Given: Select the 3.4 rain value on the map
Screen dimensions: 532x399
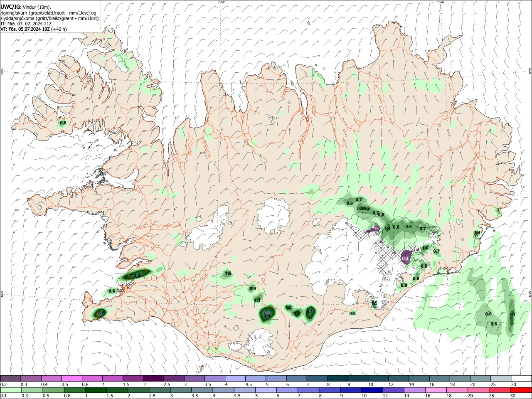Looking at the screenshot, I should pyautogui.click(x=267, y=316).
